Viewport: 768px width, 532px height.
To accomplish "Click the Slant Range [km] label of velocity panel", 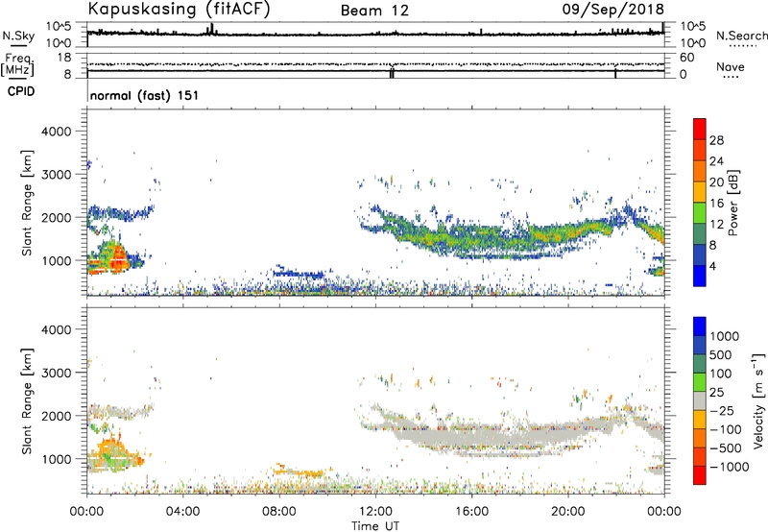I will (27, 400).
